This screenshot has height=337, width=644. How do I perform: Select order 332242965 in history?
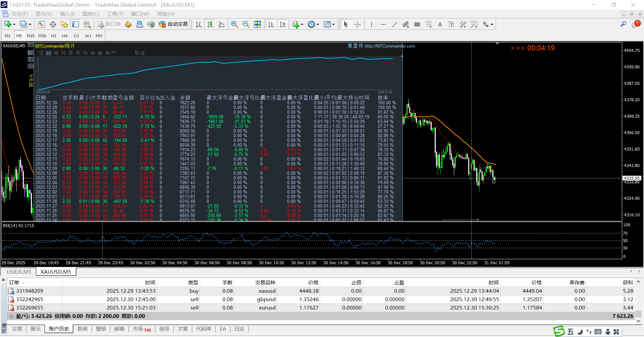(30, 299)
